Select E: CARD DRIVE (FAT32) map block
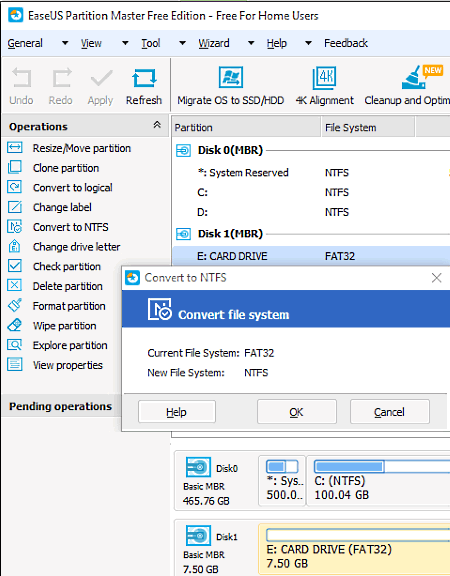The width and height of the screenshot is (450, 576). pos(354,549)
